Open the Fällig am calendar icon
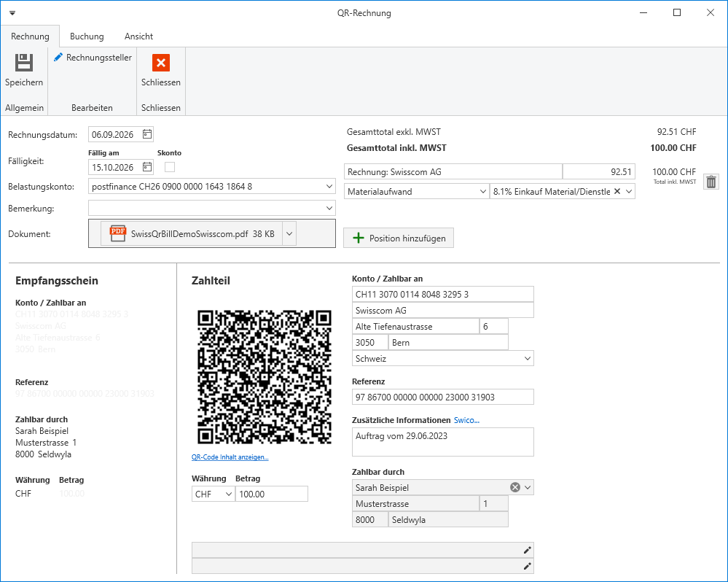Screen dimensions: 728x582 click(x=147, y=167)
